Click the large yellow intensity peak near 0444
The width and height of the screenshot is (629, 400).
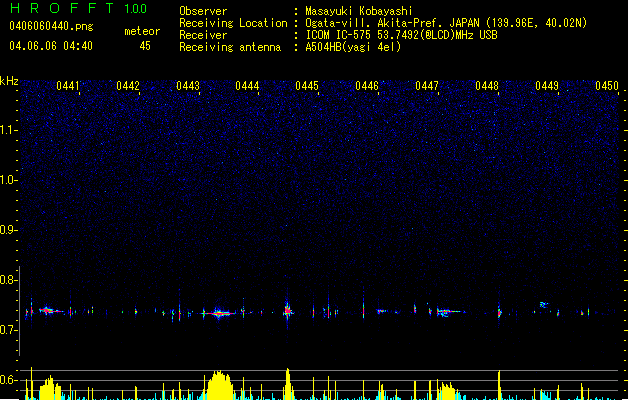click(219, 385)
